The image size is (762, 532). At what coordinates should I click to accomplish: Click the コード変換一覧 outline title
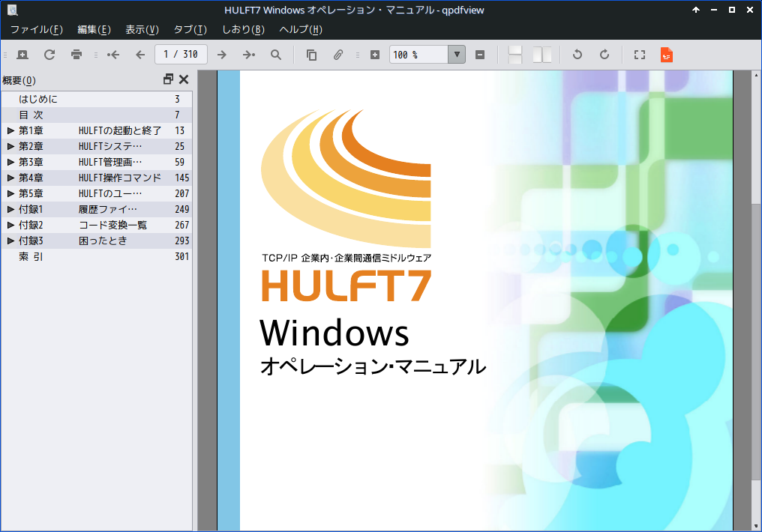(x=112, y=225)
